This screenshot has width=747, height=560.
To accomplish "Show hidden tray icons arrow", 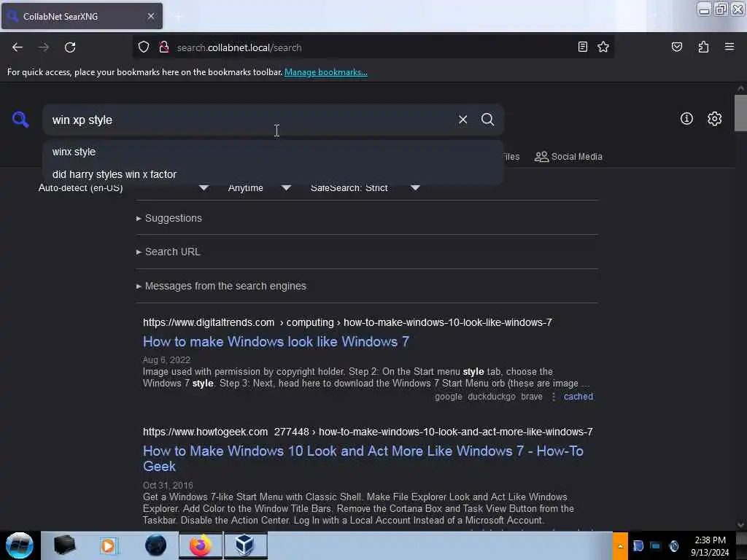I will point(620,545).
